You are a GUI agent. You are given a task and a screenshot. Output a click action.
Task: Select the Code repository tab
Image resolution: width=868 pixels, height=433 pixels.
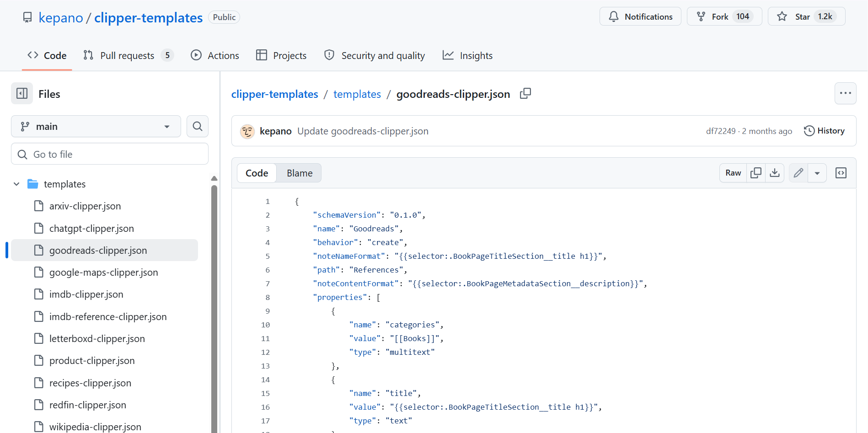click(47, 55)
